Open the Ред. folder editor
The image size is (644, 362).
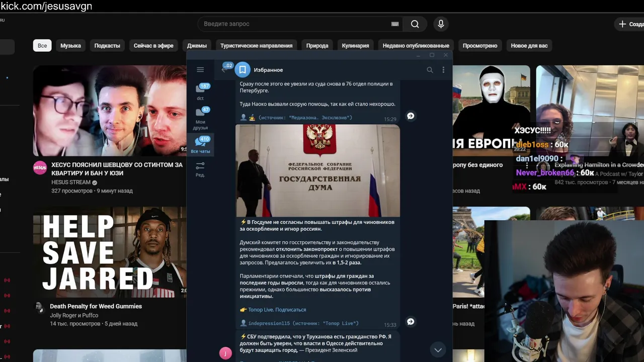click(200, 169)
